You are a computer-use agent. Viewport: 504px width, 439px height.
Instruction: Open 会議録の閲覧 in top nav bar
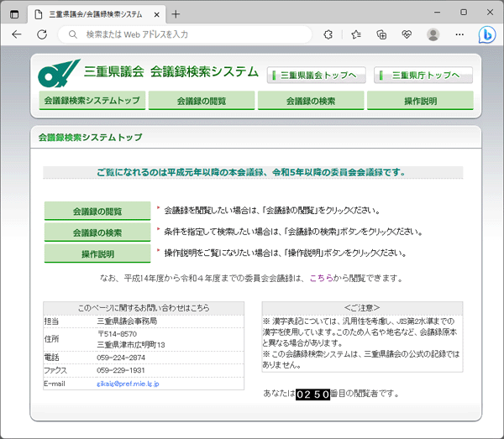(x=202, y=101)
